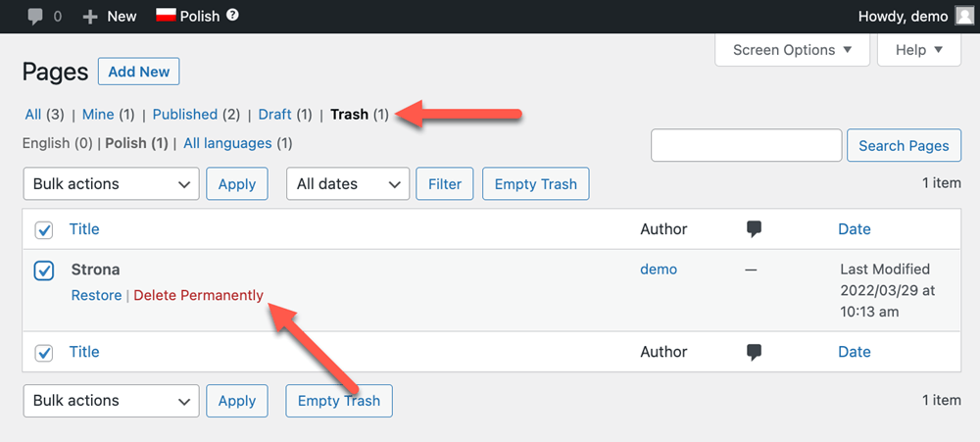
Task: Restore the Strona page from trash
Action: [96, 295]
